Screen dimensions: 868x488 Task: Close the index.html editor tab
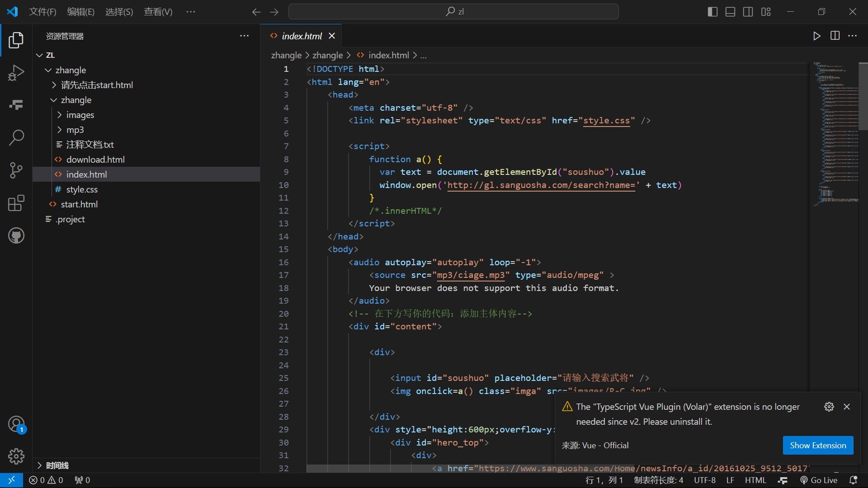pos(332,36)
